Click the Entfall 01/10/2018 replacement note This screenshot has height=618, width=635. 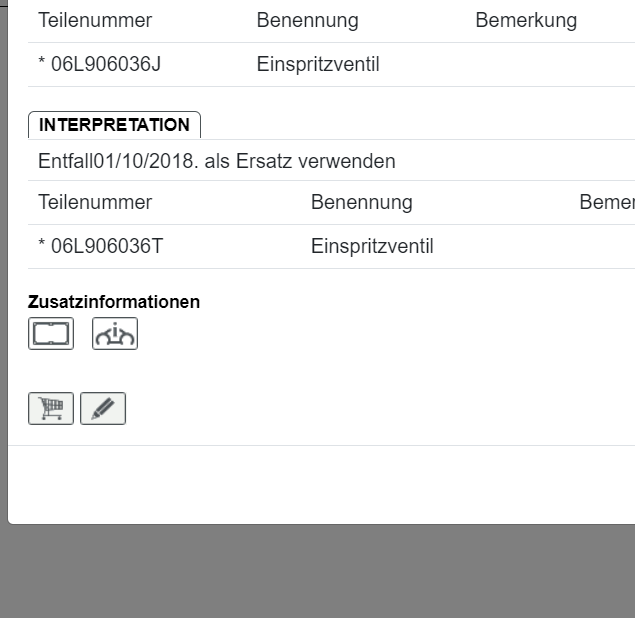tap(216, 160)
